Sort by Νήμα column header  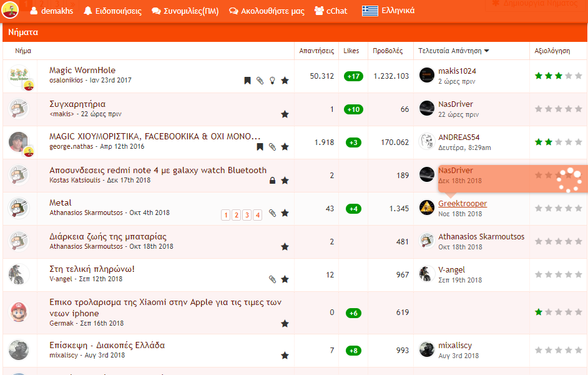coord(23,51)
